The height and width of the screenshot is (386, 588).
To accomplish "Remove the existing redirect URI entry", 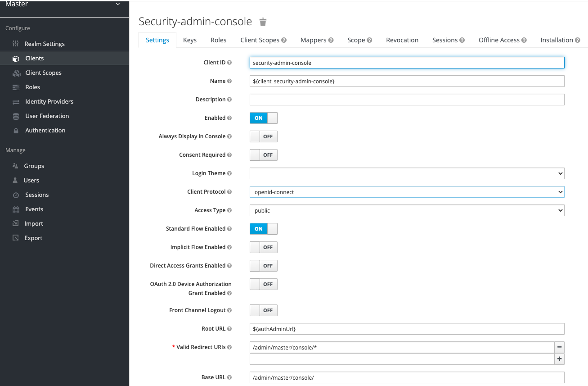I will click(559, 347).
